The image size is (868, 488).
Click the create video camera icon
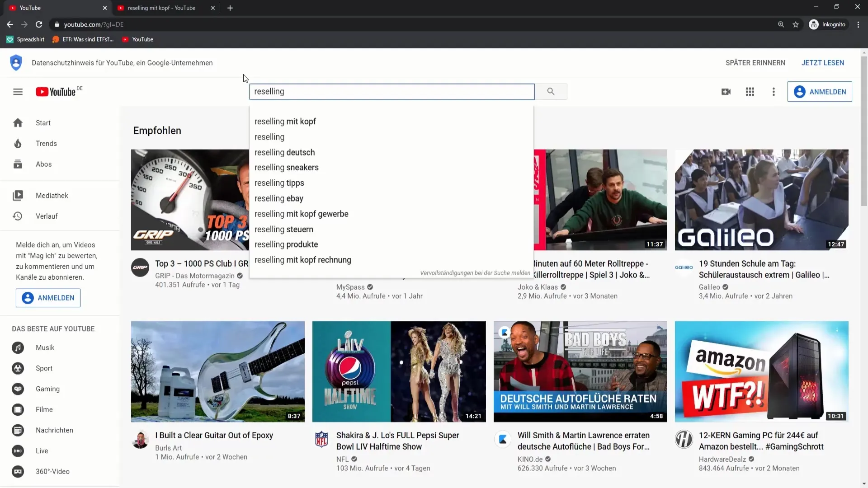(726, 92)
